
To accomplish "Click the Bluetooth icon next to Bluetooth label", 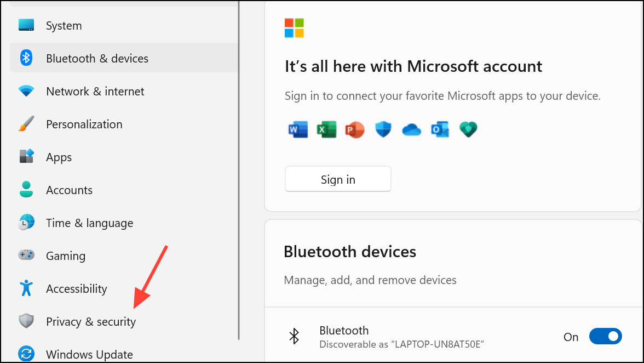I will pos(294,336).
